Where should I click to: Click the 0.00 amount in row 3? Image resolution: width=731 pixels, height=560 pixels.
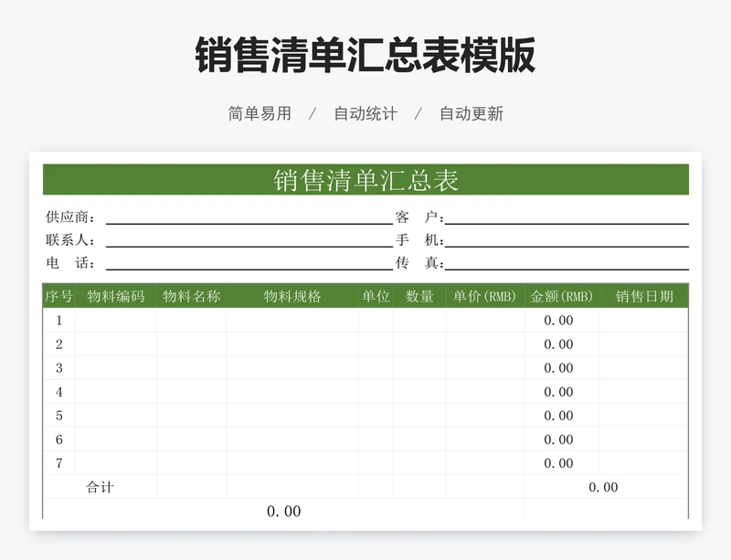click(x=558, y=368)
